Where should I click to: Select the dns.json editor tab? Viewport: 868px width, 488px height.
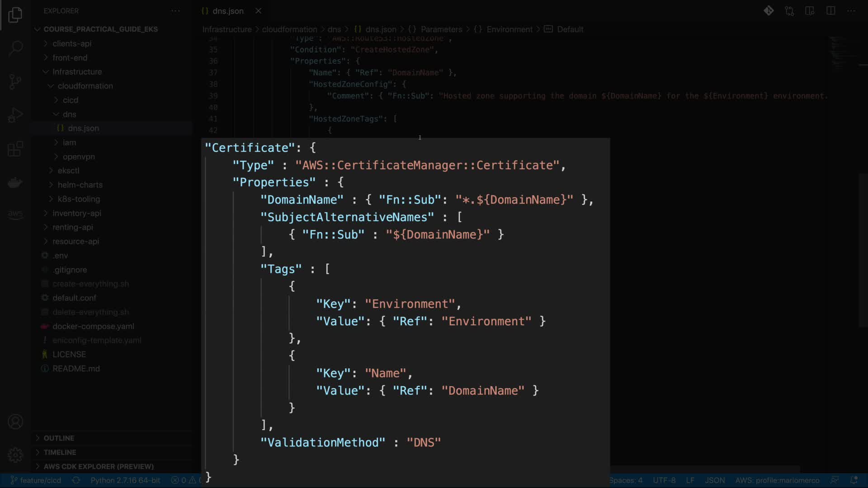coord(227,11)
